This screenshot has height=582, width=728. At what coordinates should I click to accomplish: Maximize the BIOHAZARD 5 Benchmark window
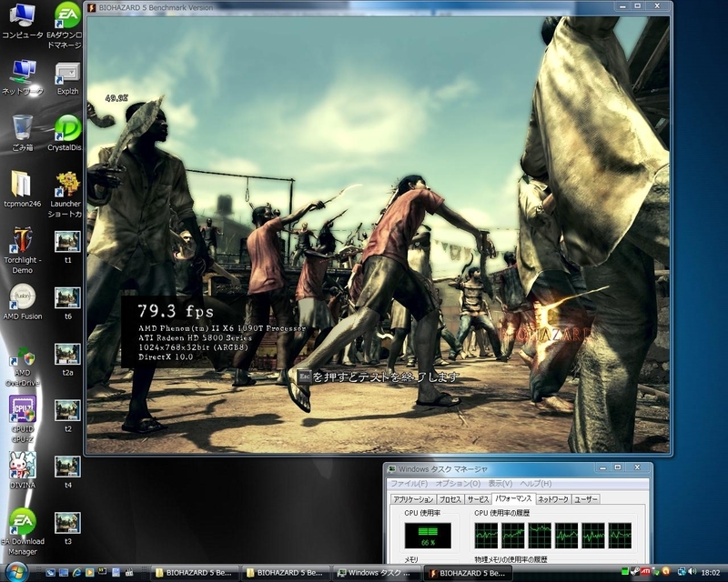tap(638, 6)
